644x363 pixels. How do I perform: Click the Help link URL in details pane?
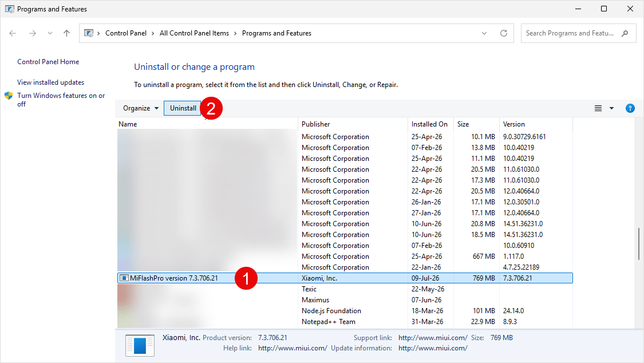point(293,348)
